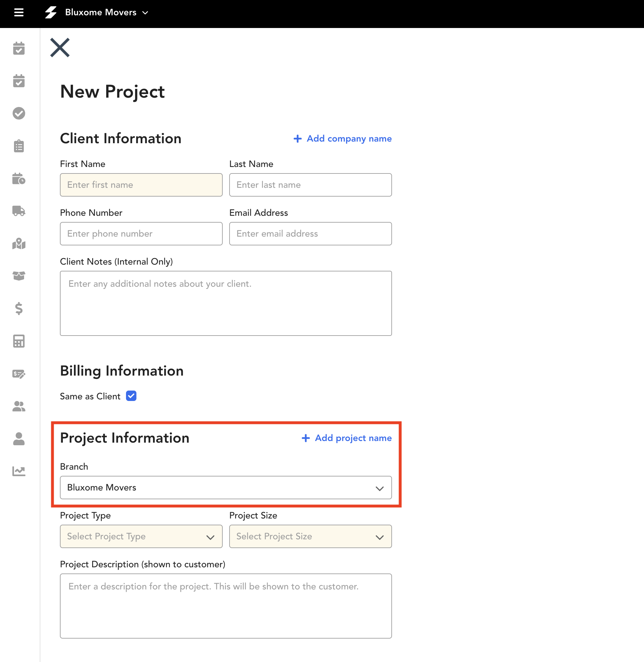The height and width of the screenshot is (662, 644).
Task: Close the New Project form
Action: tap(60, 48)
